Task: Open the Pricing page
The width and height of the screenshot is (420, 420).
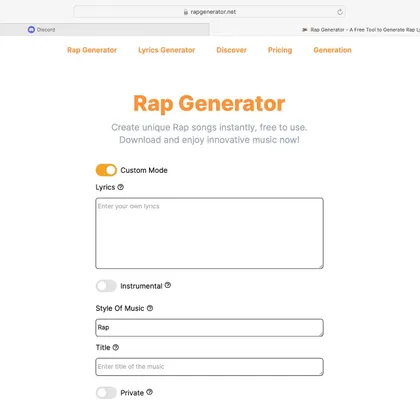Action: pyautogui.click(x=280, y=50)
